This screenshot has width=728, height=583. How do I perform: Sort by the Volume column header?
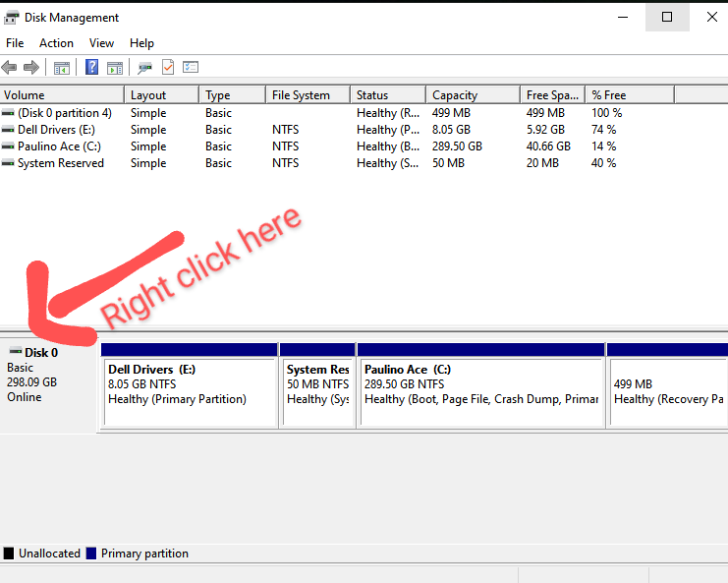[x=62, y=95]
